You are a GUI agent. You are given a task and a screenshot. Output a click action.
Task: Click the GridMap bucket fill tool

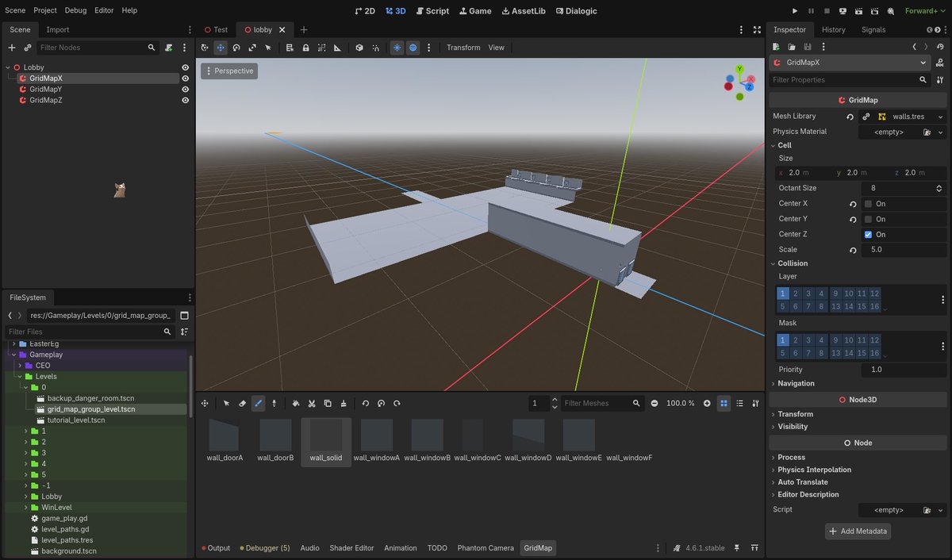click(296, 404)
